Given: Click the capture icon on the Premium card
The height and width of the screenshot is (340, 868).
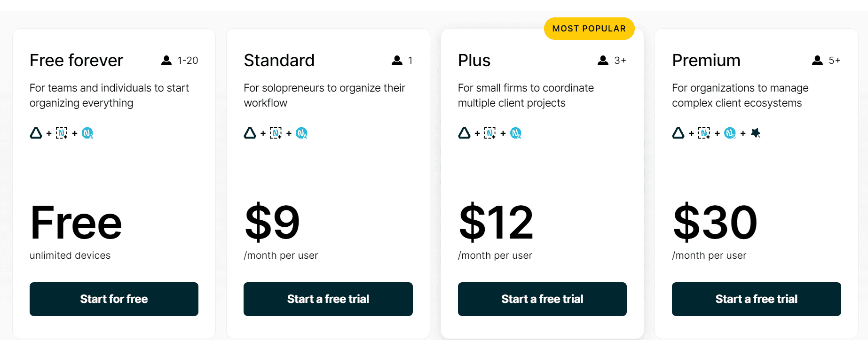Looking at the screenshot, I should [x=704, y=133].
